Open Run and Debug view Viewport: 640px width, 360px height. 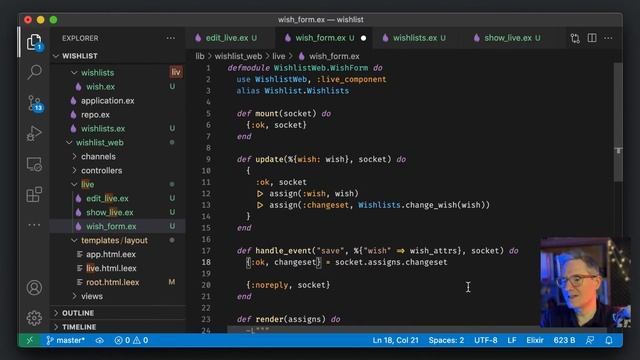click(34, 133)
